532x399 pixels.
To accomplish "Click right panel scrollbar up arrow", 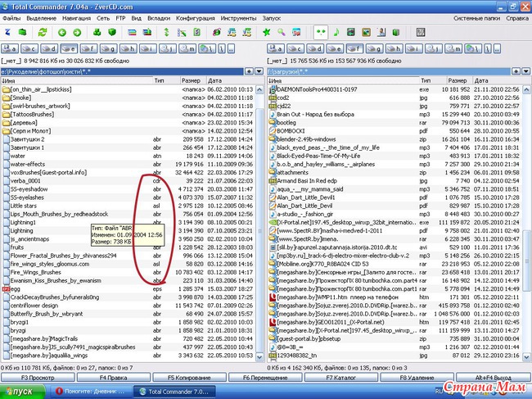I will coord(526,89).
